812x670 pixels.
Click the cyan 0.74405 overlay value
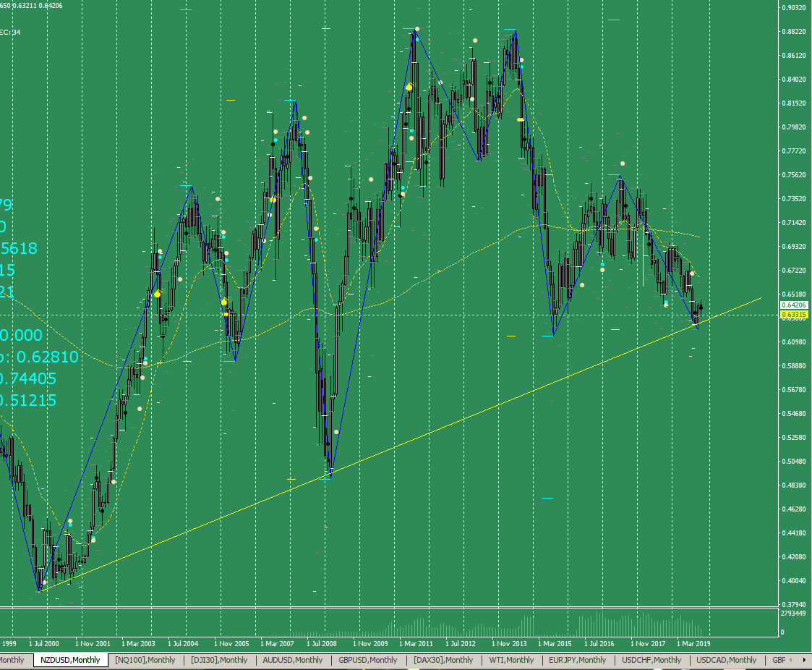[28, 379]
